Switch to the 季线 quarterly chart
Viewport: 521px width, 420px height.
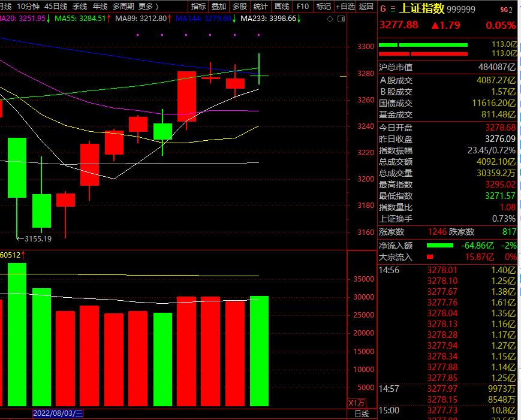pyautogui.click(x=79, y=7)
